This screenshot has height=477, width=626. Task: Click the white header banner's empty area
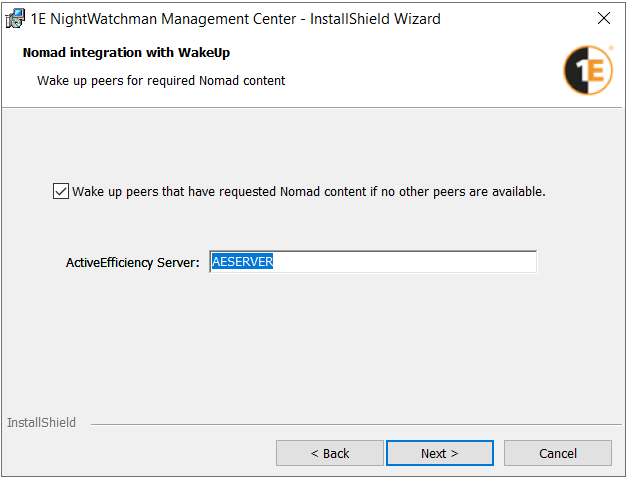(x=420, y=70)
